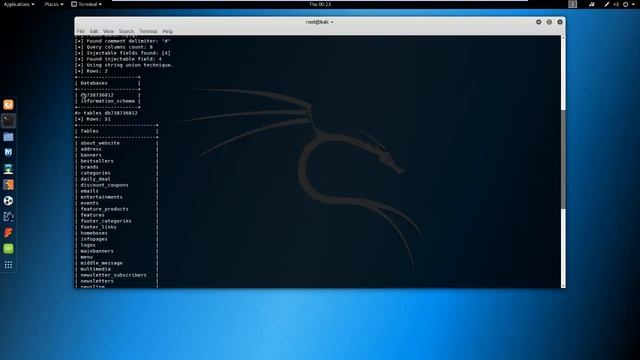Open the View menu in terminal
Image resolution: width=640 pixels, height=360 pixels.
[x=108, y=31]
